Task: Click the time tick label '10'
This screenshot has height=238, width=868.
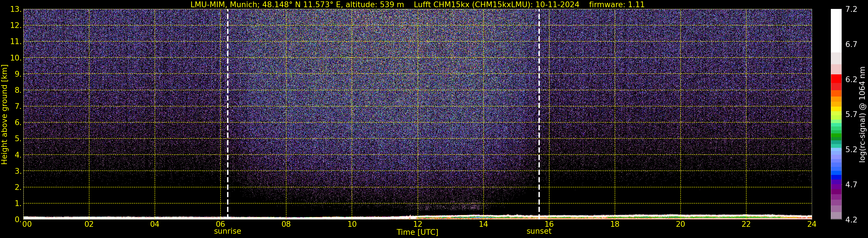Action: click(352, 224)
